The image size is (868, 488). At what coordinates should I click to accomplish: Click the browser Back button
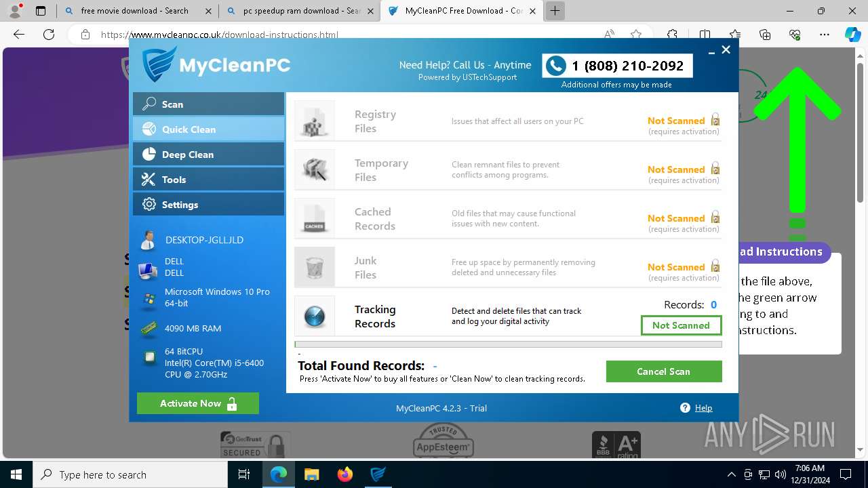[x=19, y=35]
